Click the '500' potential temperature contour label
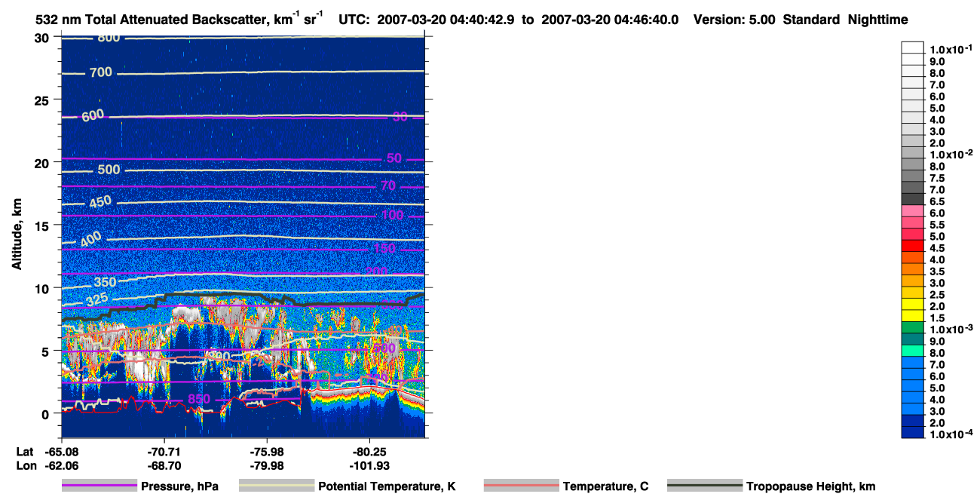The height and width of the screenshot is (503, 980). pos(109,170)
